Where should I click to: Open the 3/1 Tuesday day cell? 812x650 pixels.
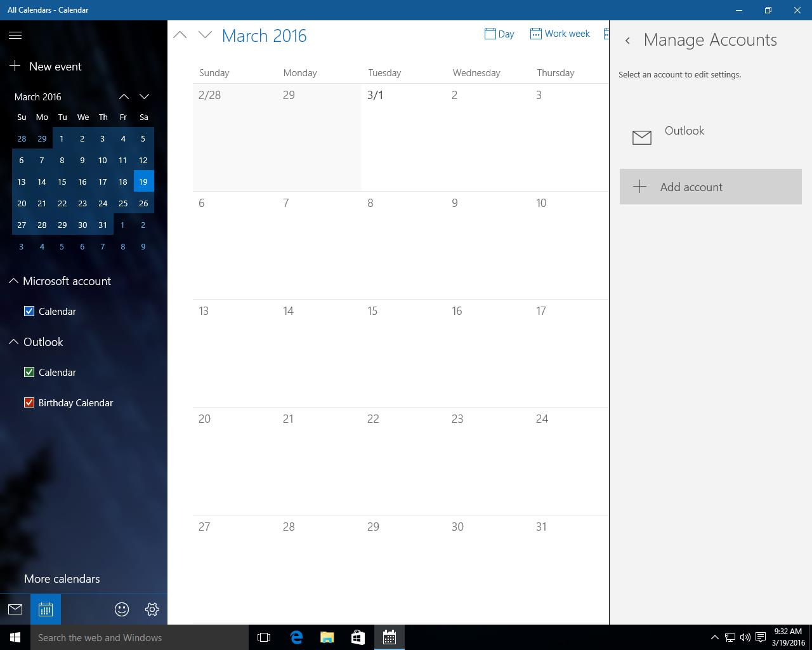point(403,137)
